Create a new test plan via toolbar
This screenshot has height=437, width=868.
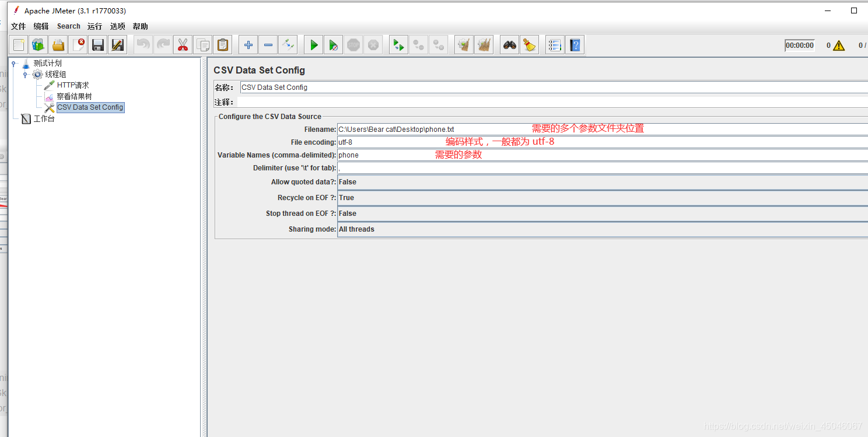pyautogui.click(x=19, y=45)
